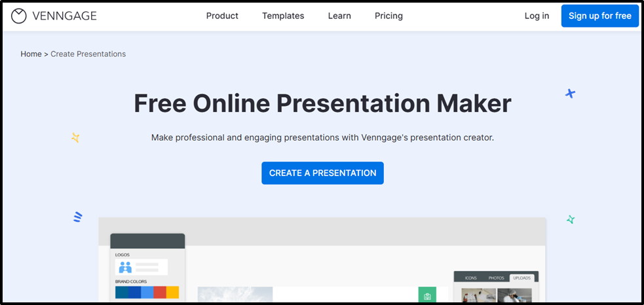Click the tagline about Venngage's presentation creator
Viewport: 644px width, 305px height.
point(322,137)
